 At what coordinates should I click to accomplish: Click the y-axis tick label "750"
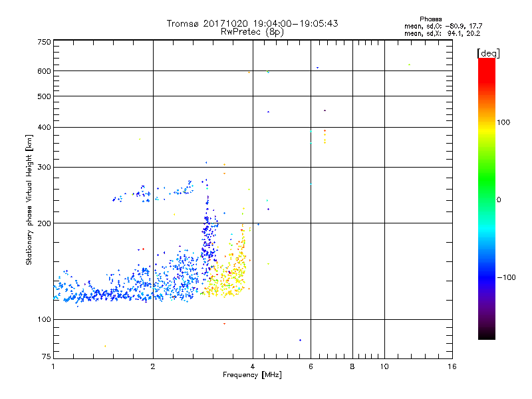tap(44, 42)
